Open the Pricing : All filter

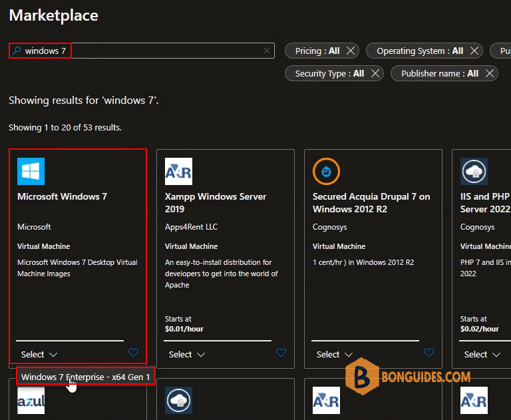(317, 51)
